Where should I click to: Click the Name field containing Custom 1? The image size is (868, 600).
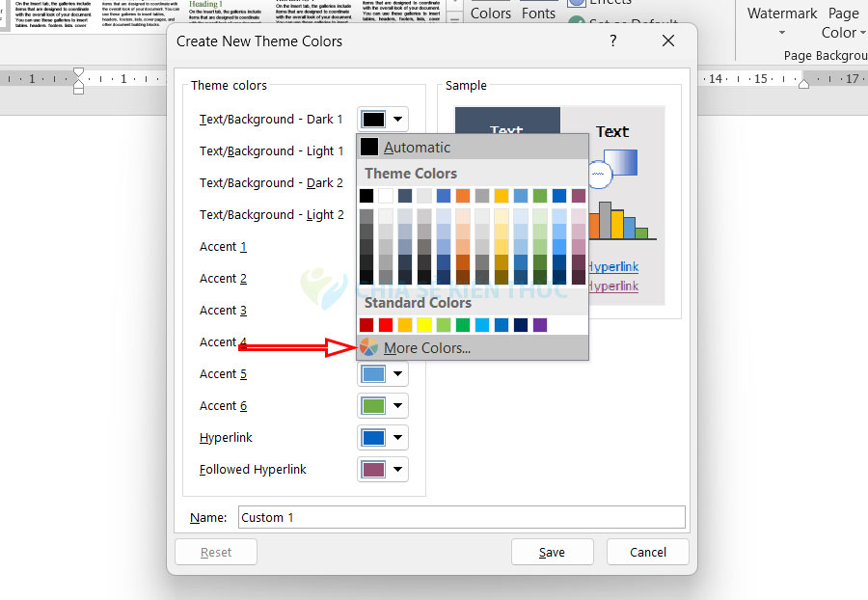[459, 517]
